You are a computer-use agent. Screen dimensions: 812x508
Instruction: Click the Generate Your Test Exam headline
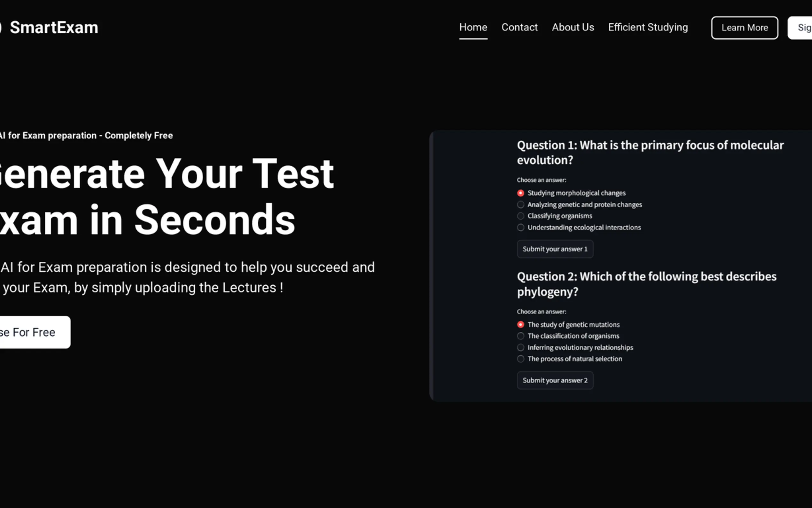tap(166, 196)
